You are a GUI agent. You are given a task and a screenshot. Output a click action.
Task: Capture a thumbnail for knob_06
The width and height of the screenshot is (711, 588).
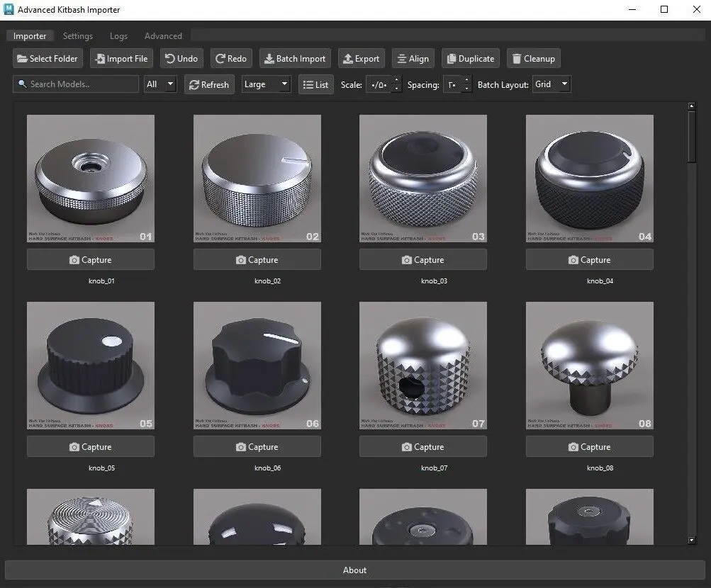[257, 446]
